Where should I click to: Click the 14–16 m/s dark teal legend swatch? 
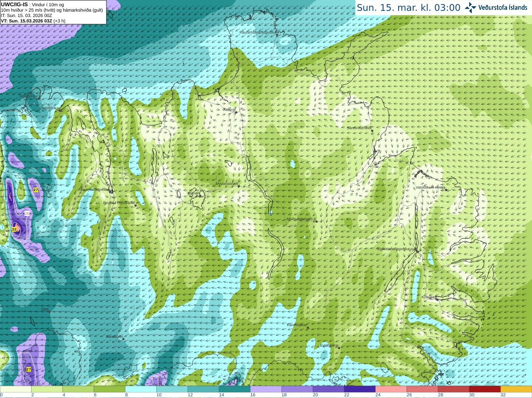coord(235,389)
